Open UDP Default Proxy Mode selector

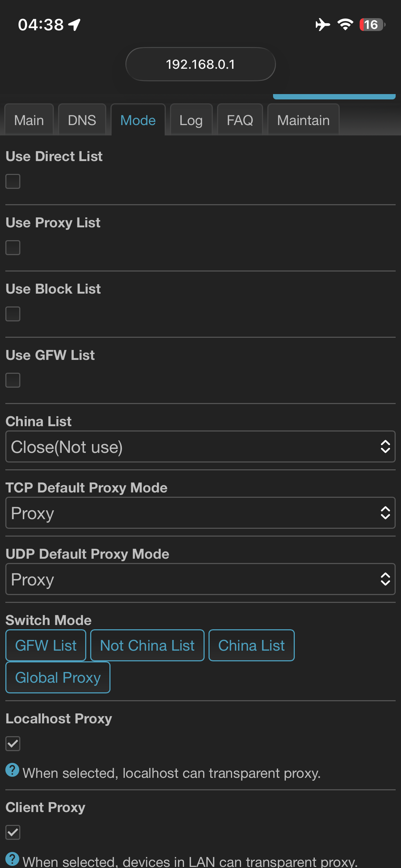coord(200,579)
